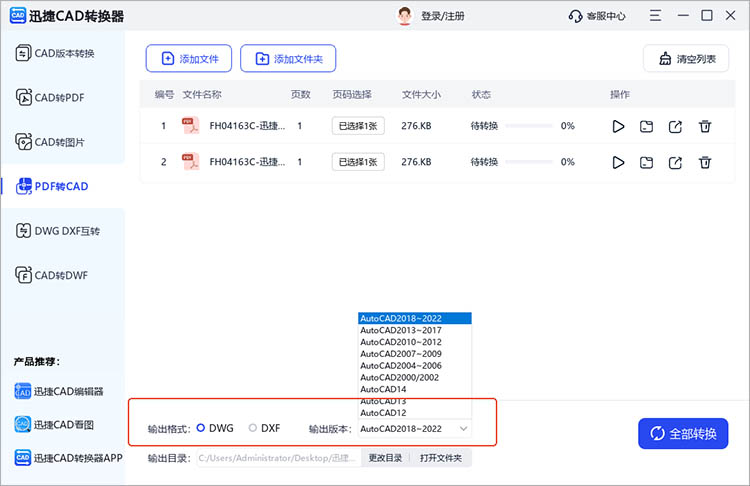Click 打开文件夹 button
This screenshot has height=486, width=750.
[441, 458]
